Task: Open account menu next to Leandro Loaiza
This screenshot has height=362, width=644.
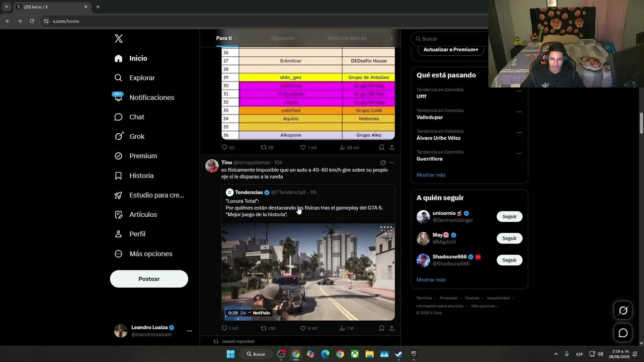Action: [190, 331]
